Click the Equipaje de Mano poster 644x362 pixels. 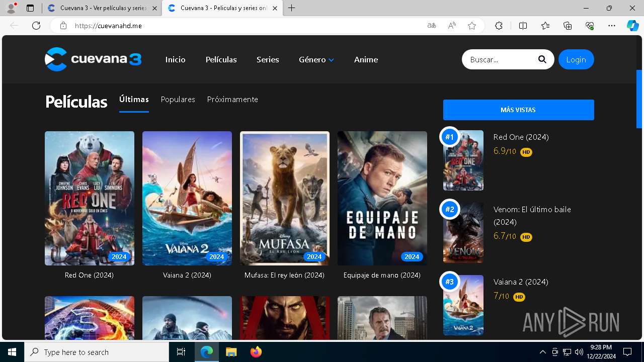[382, 198]
